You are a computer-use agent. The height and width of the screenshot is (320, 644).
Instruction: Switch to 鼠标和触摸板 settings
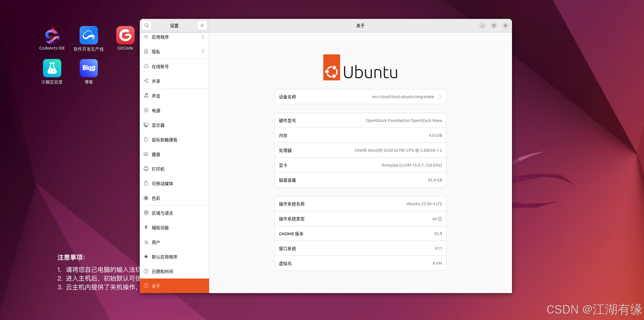[174, 140]
